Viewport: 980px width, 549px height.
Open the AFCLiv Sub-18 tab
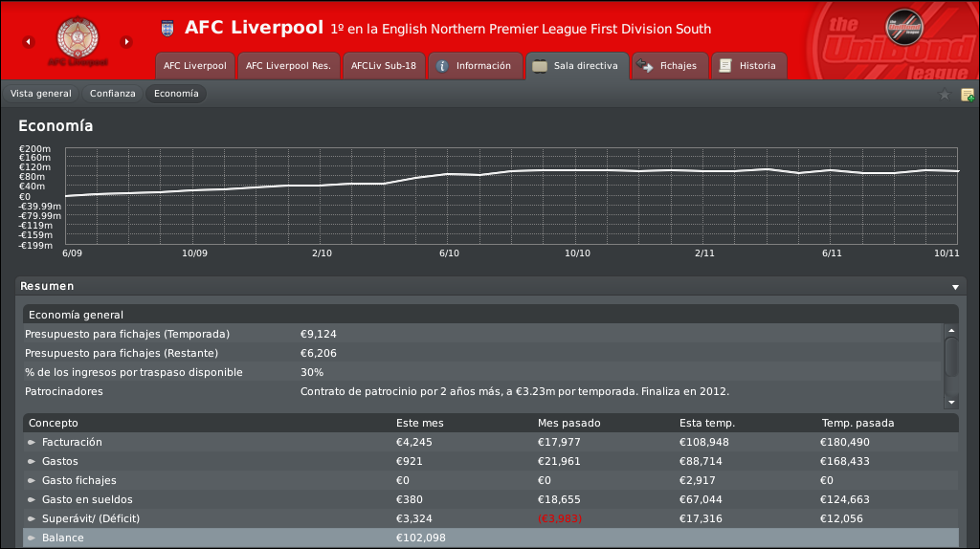coord(383,66)
